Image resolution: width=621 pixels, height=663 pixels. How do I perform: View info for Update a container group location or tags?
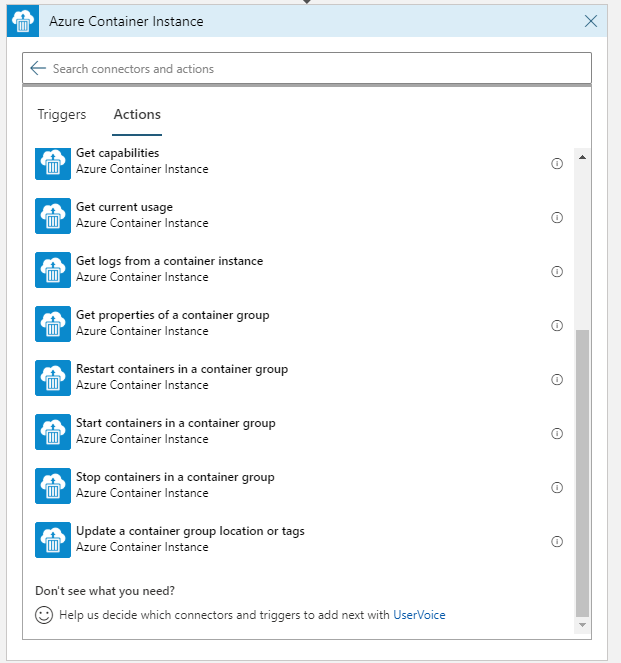[x=557, y=542]
